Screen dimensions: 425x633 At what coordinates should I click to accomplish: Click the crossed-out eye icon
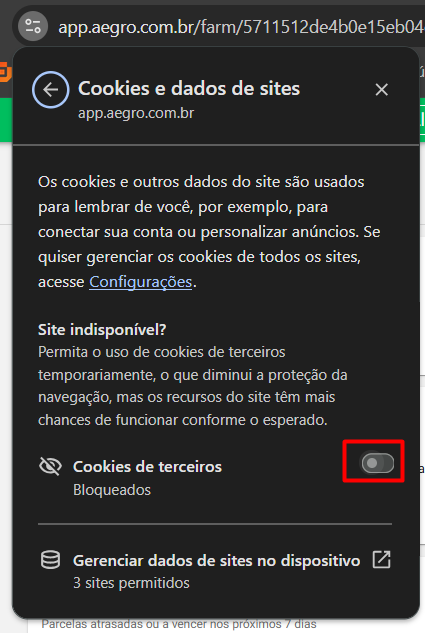pyautogui.click(x=50, y=466)
